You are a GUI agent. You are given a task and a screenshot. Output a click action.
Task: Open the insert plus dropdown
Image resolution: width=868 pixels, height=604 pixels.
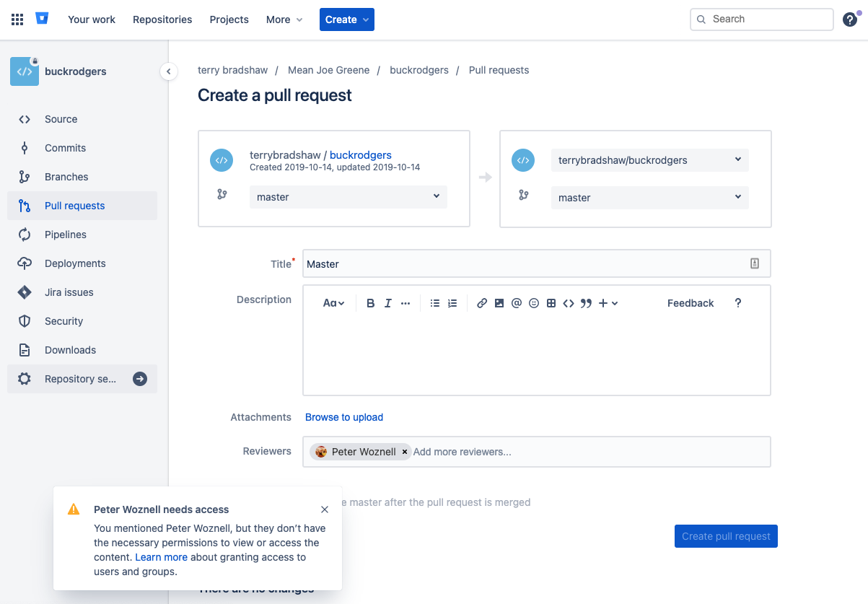[x=608, y=303]
